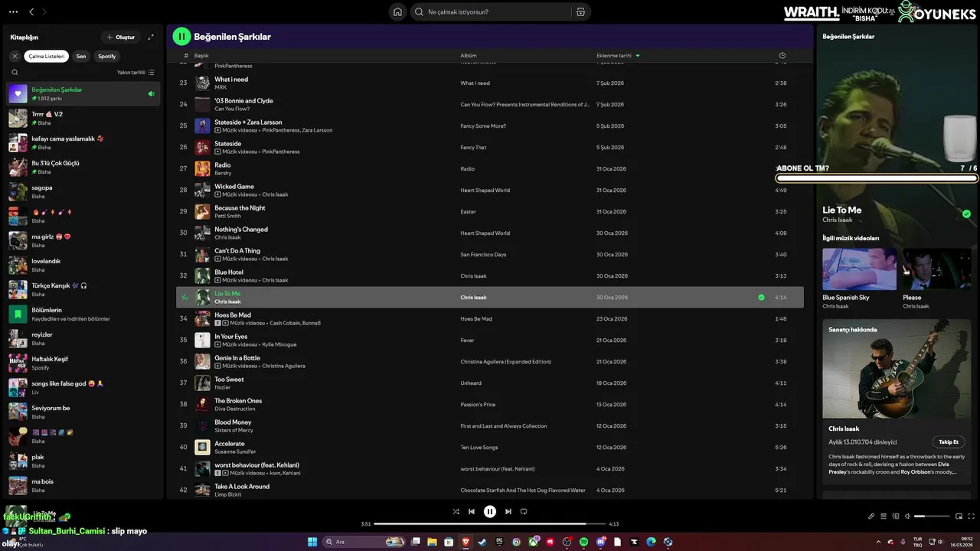The width and height of the screenshot is (980, 551).
Task: Clear the library filter with X
Action: click(x=15, y=56)
